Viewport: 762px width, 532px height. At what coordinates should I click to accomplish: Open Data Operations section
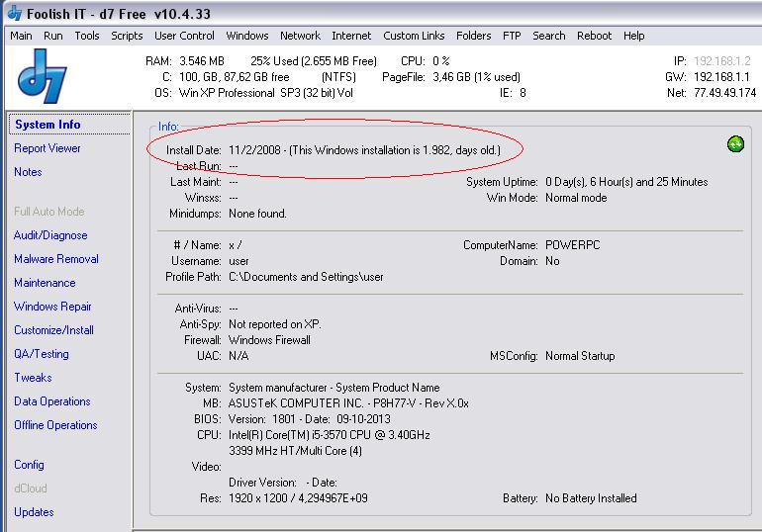click(52, 401)
